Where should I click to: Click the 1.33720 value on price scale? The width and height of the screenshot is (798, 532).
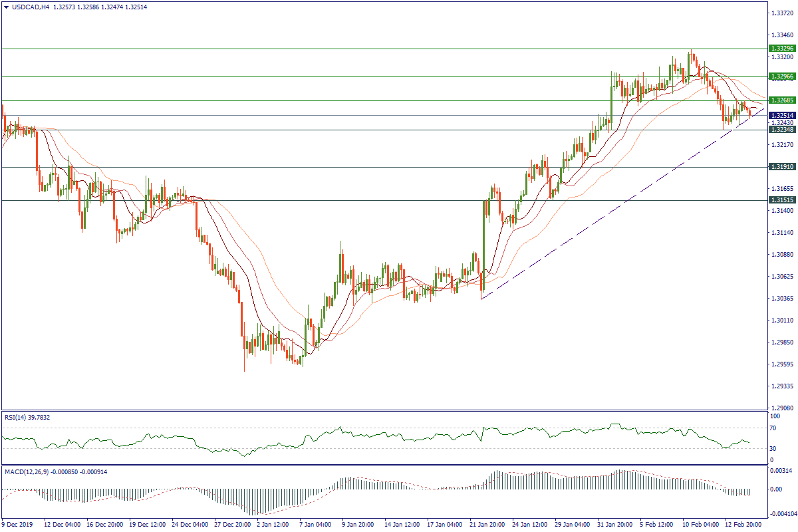click(x=781, y=13)
